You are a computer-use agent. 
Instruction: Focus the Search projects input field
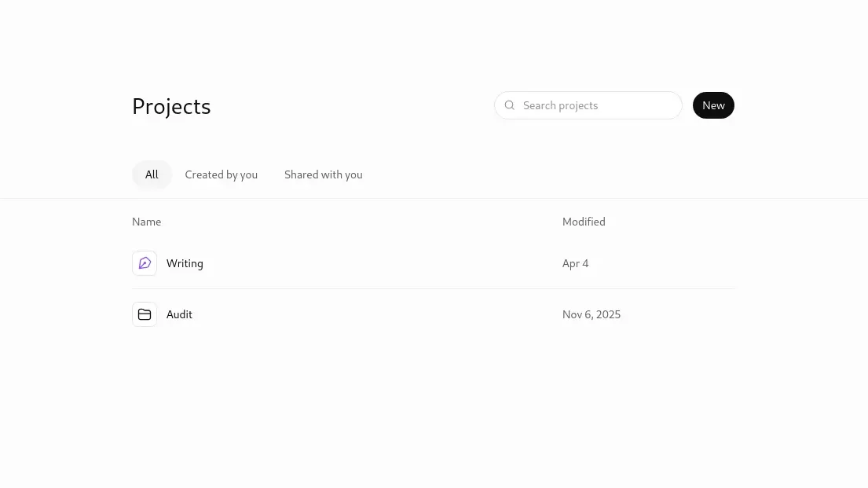click(588, 105)
